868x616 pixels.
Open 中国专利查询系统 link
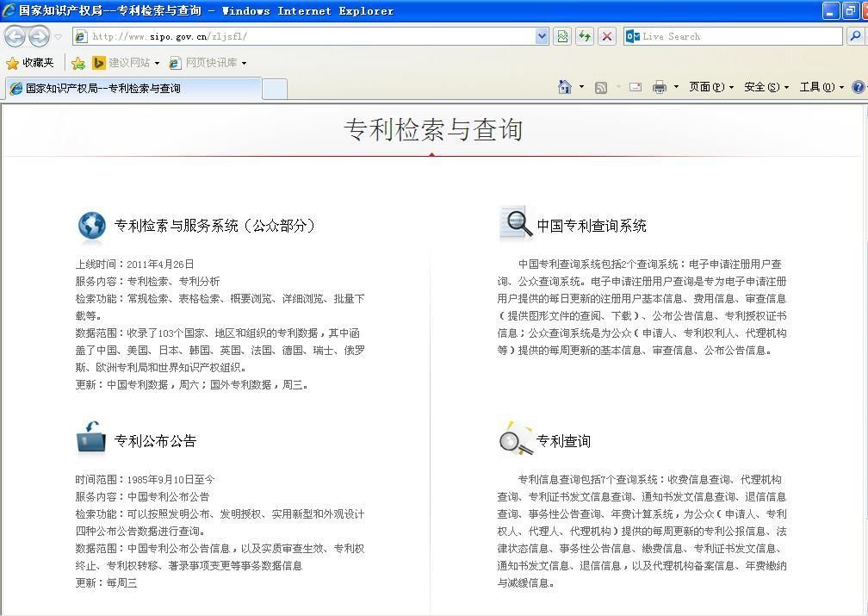click(x=591, y=226)
